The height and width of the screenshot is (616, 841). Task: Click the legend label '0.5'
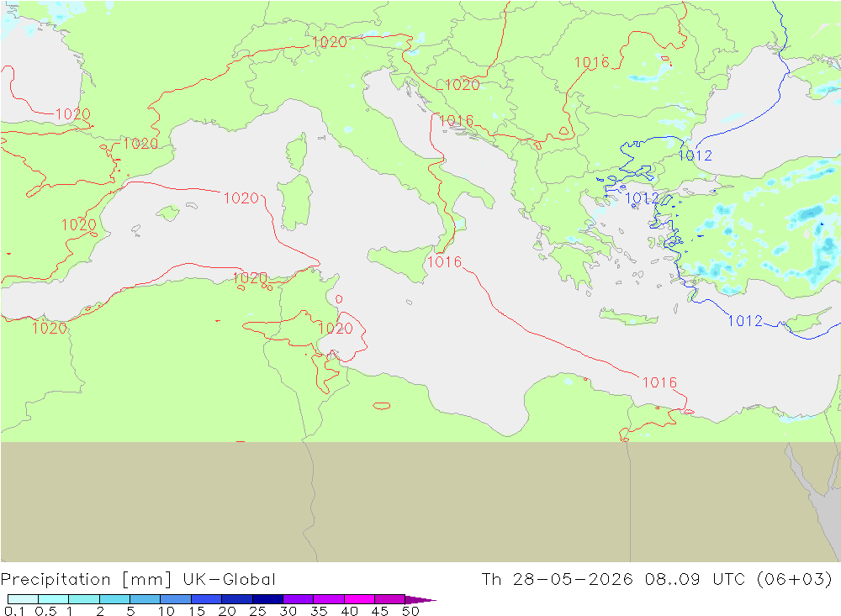45,611
